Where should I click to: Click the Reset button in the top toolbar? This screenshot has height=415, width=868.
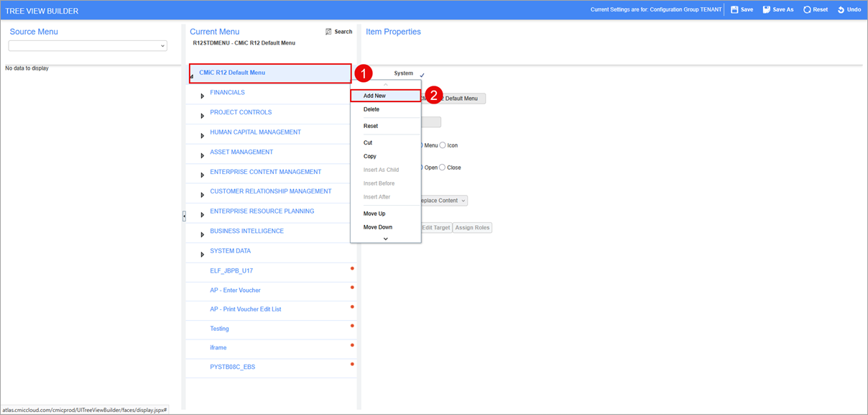(x=816, y=10)
